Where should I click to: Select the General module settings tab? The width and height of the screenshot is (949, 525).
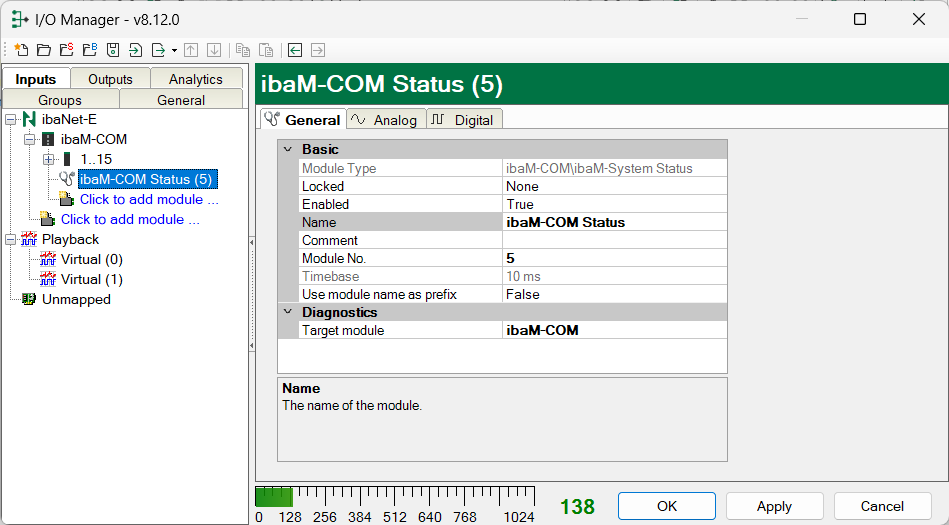click(x=303, y=119)
